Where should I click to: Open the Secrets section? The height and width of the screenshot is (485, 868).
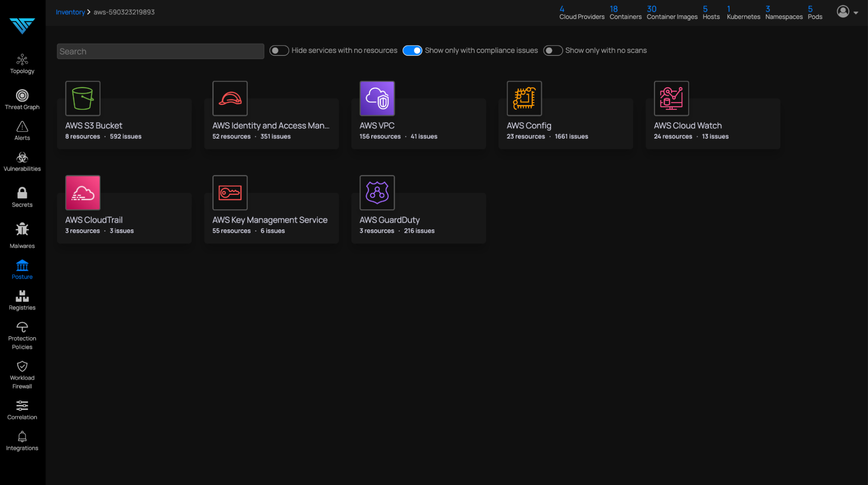point(22,197)
